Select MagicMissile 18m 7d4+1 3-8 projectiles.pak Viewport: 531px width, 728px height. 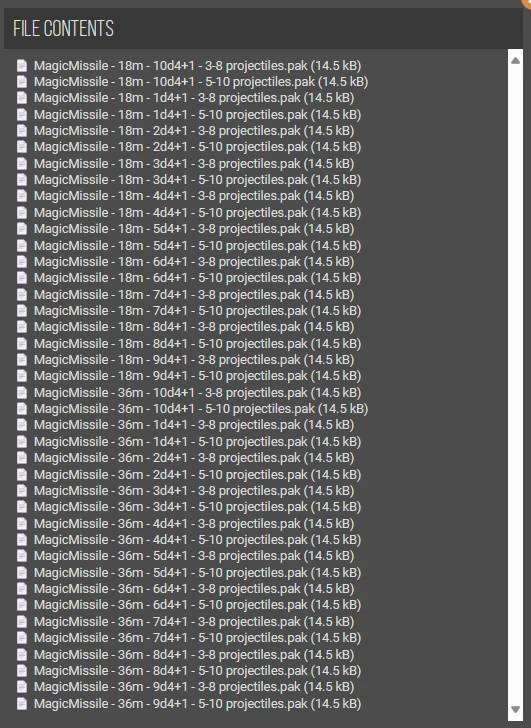coord(194,294)
